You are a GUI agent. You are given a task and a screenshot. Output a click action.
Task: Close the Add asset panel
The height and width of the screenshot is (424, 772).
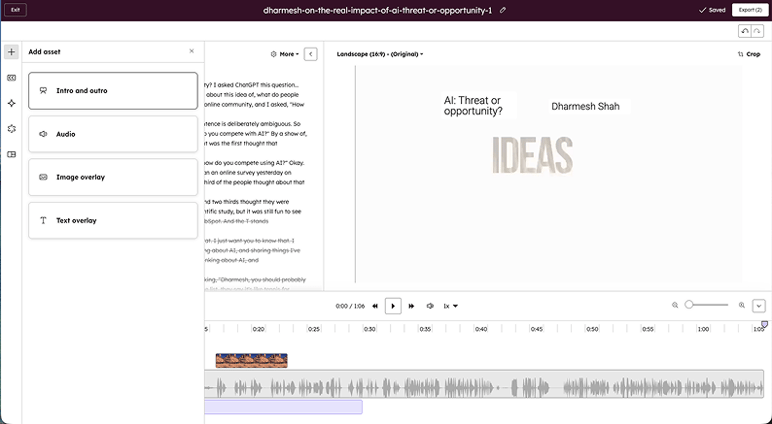(x=192, y=51)
